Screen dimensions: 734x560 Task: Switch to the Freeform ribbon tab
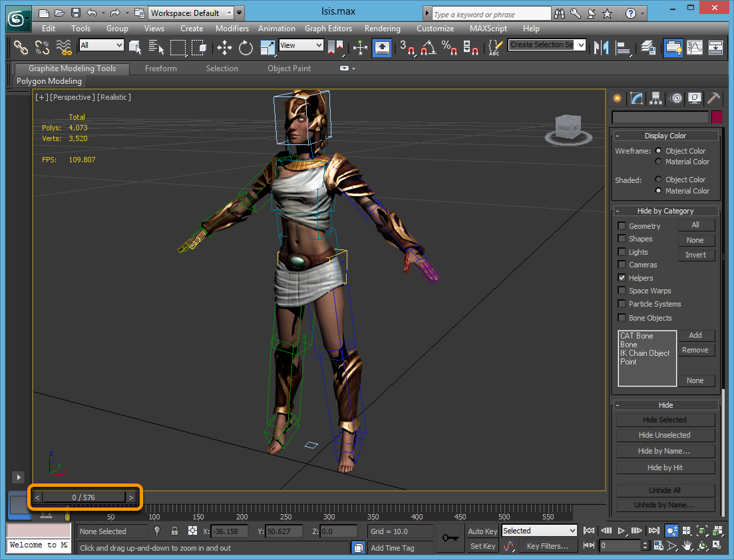click(160, 69)
